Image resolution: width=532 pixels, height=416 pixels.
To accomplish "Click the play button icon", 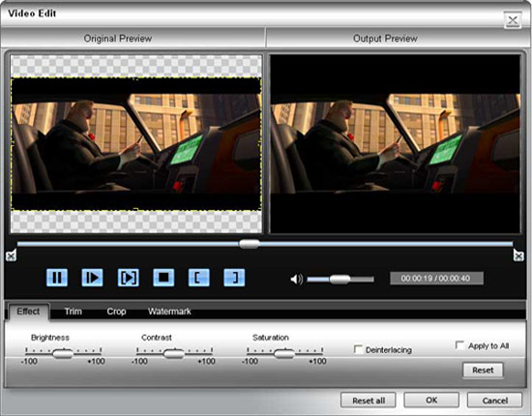I will pos(92,278).
